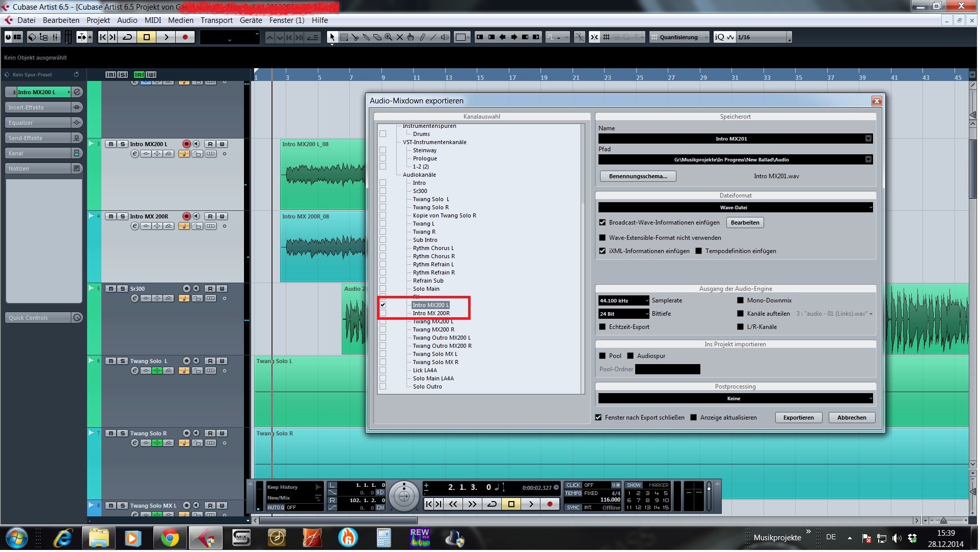
Task: Open the Bittiefe 24 Bit dropdown
Action: (625, 314)
